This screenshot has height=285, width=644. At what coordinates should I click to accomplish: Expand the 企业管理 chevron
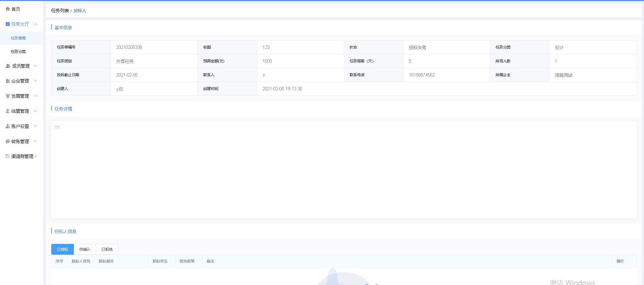[35, 81]
